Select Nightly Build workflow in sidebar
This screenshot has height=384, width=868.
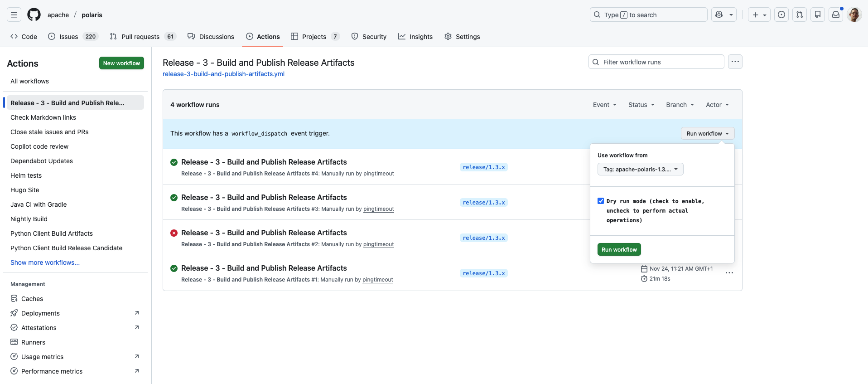(x=29, y=219)
